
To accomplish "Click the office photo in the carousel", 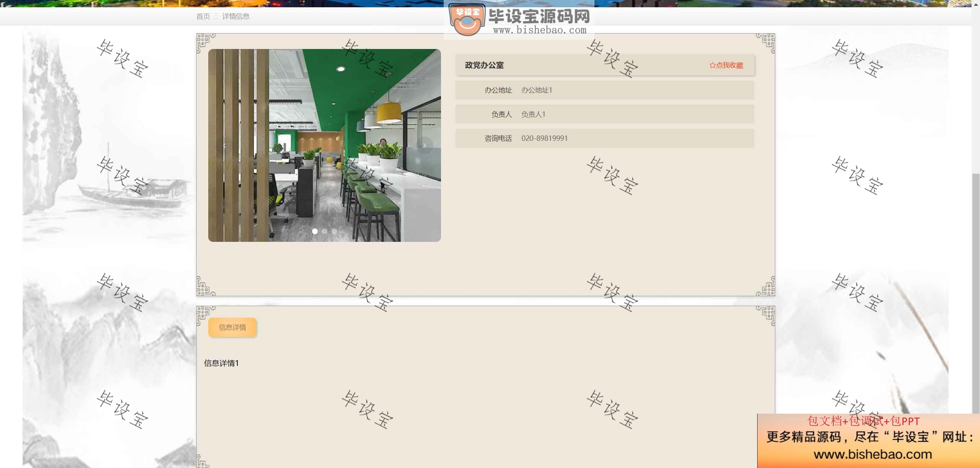I will click(x=324, y=145).
